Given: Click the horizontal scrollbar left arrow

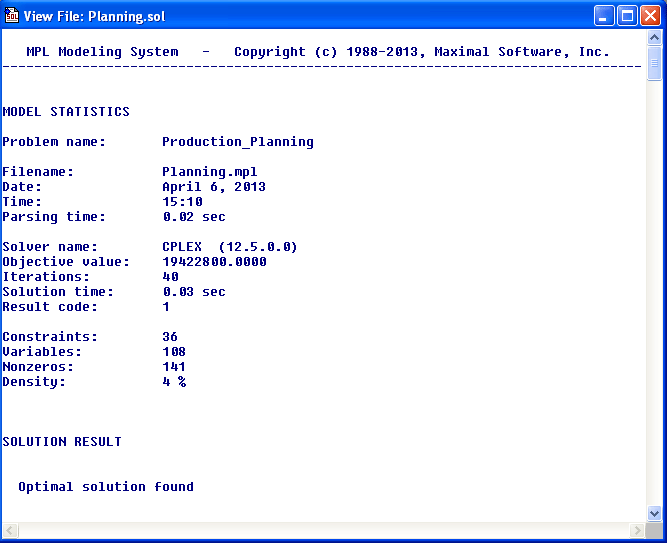Looking at the screenshot, I should click(x=9, y=530).
